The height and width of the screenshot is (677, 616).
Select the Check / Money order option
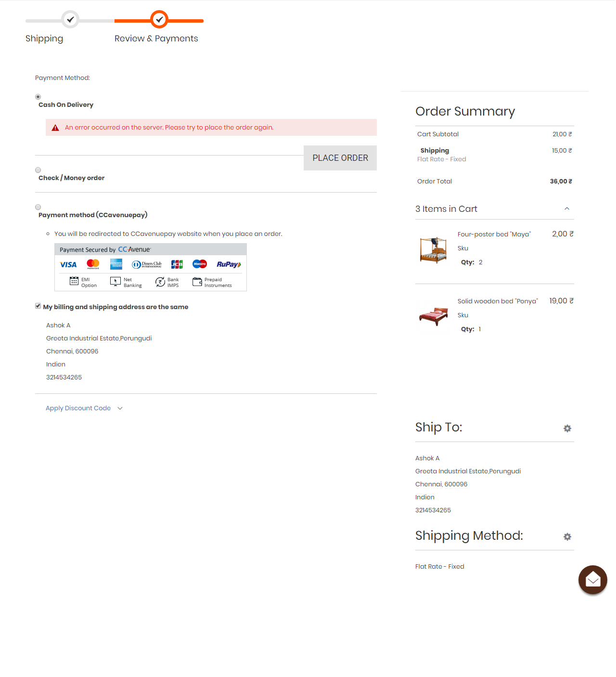click(x=38, y=170)
